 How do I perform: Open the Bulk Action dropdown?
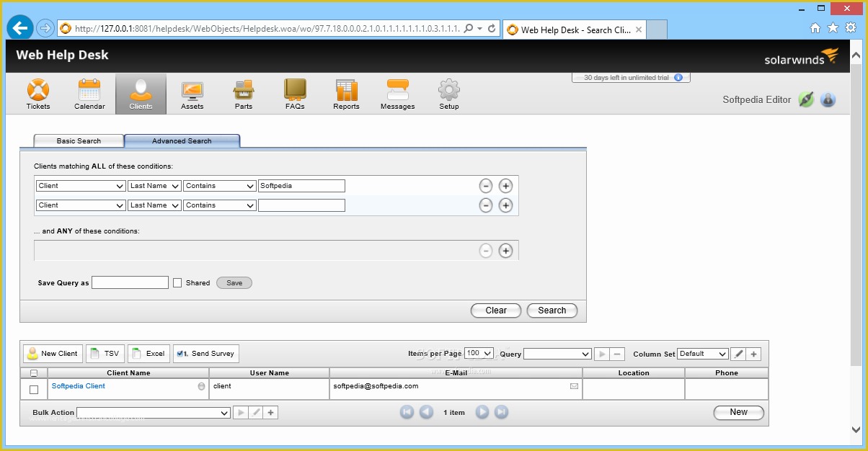154,413
